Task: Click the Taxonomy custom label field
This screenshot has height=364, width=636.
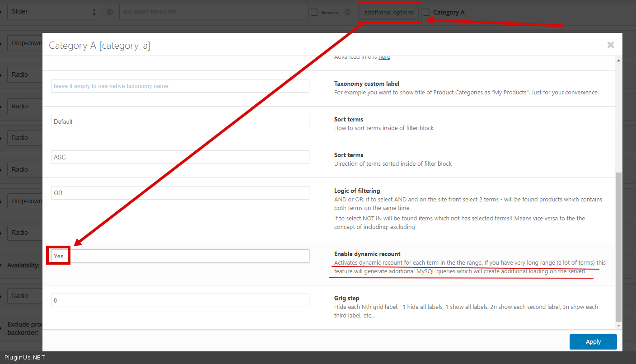Action: coord(180,86)
